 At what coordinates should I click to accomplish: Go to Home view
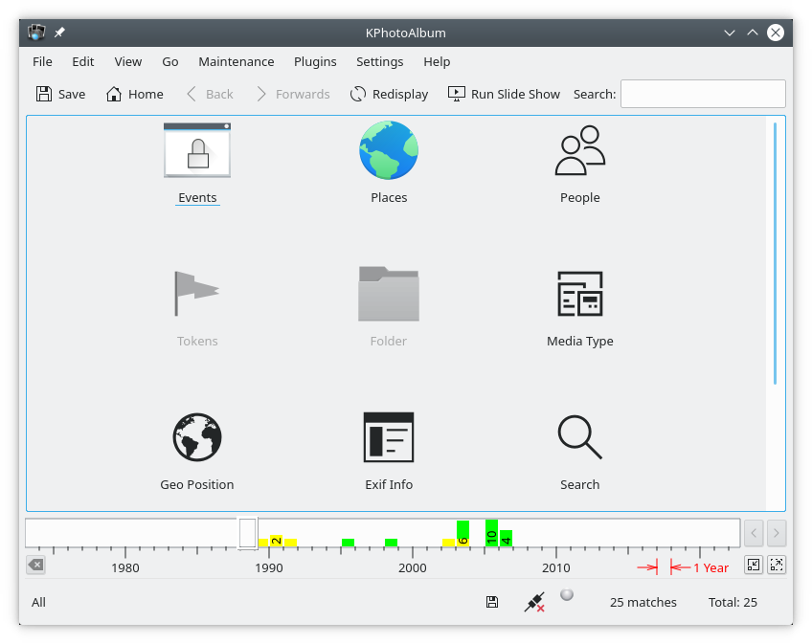pyautogui.click(x=134, y=94)
